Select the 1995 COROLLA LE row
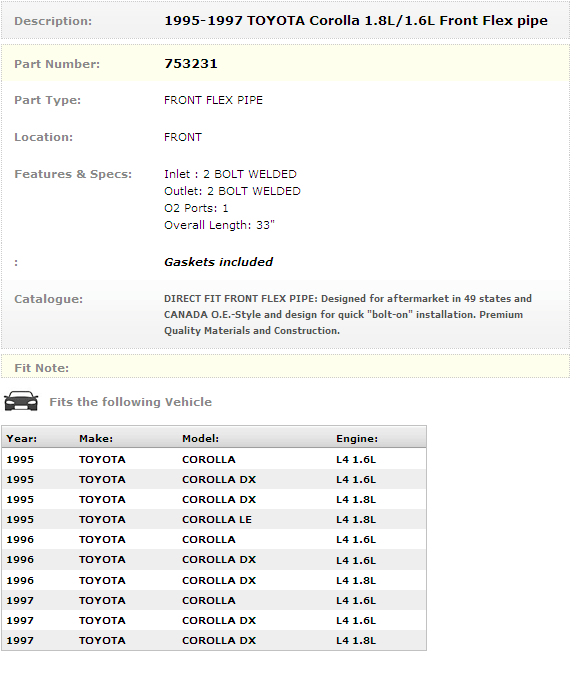This screenshot has height=699, width=570. tap(214, 519)
